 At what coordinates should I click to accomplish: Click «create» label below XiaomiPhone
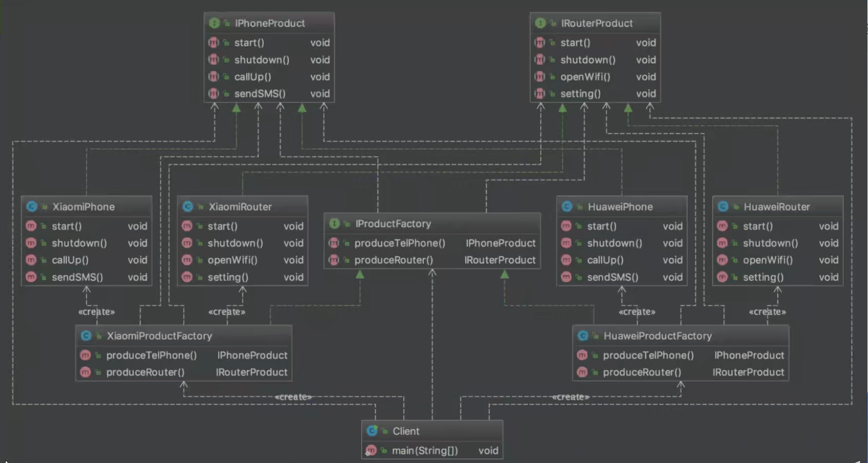click(x=96, y=312)
